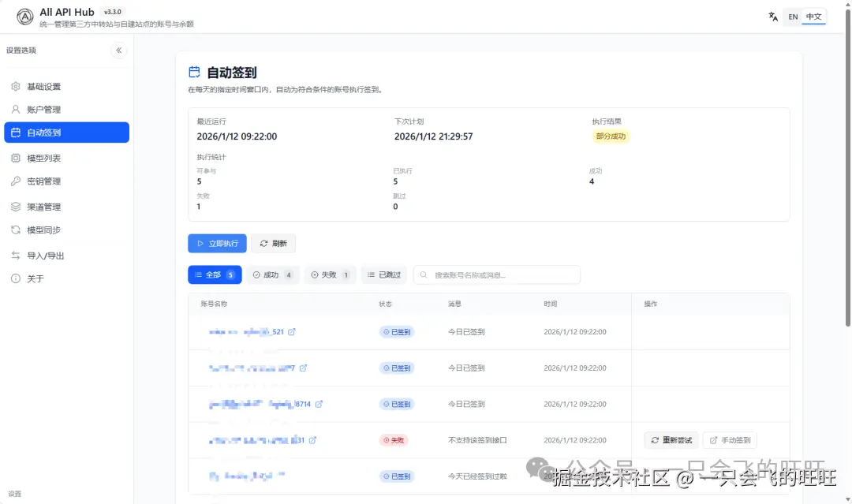Viewport: 852px width, 504px height.
Task: Filter by 成功 results
Action: tap(273, 274)
